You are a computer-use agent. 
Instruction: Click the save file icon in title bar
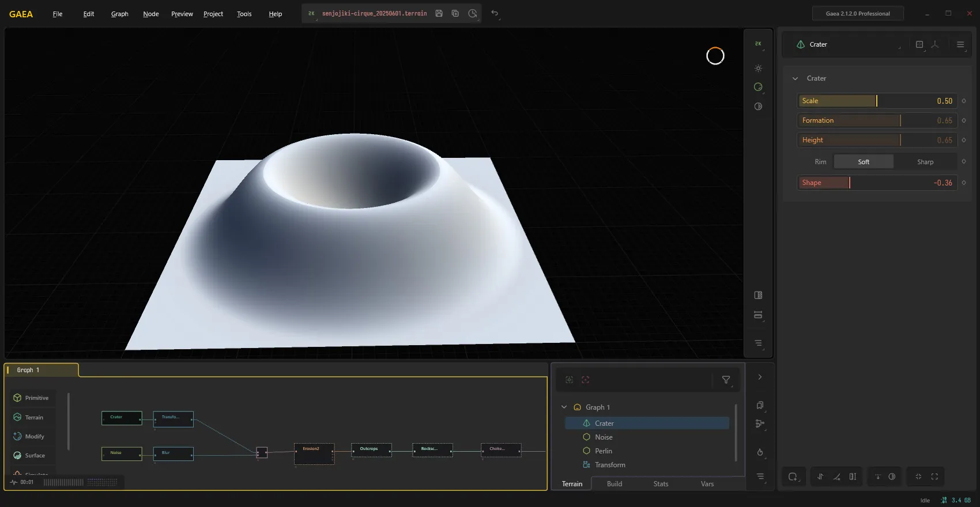(x=439, y=13)
